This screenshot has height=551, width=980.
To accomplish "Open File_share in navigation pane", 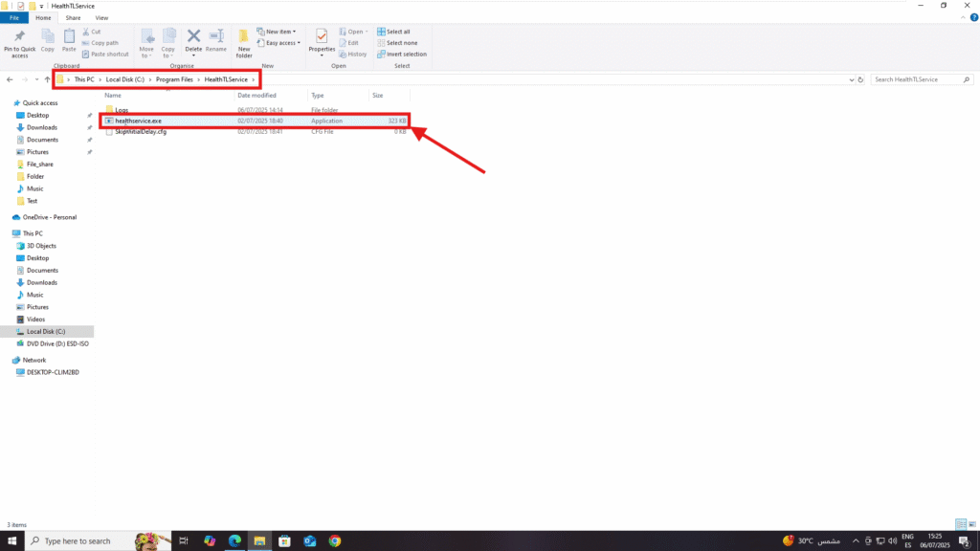I will [x=40, y=165].
